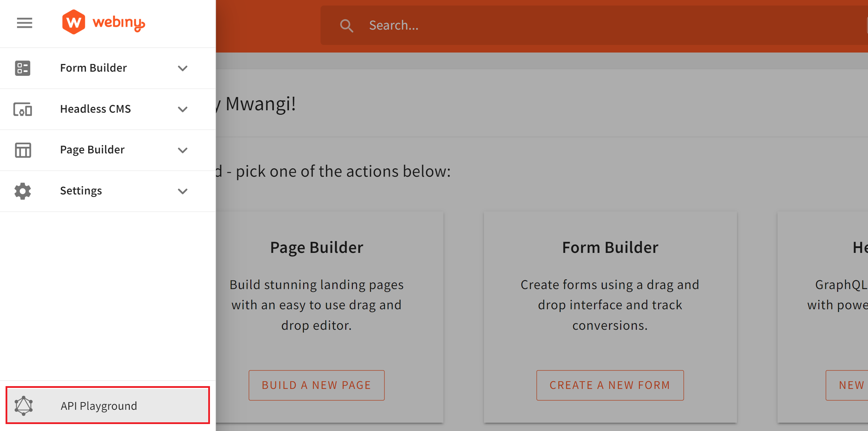Close the sidebar using the hamburger menu icon
The height and width of the screenshot is (431, 868).
[24, 23]
